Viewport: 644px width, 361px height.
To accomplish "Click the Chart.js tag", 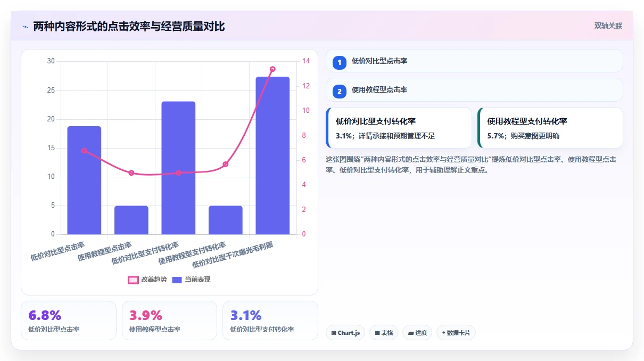I will click(x=345, y=333).
